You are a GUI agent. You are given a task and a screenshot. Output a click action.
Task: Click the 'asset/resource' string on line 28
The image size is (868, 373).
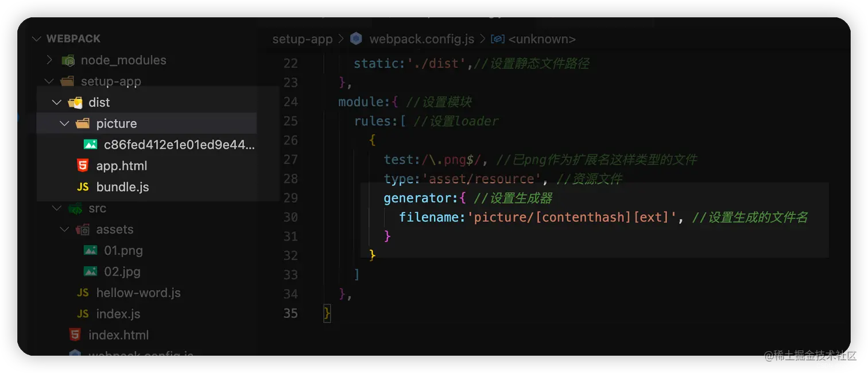[x=482, y=178]
